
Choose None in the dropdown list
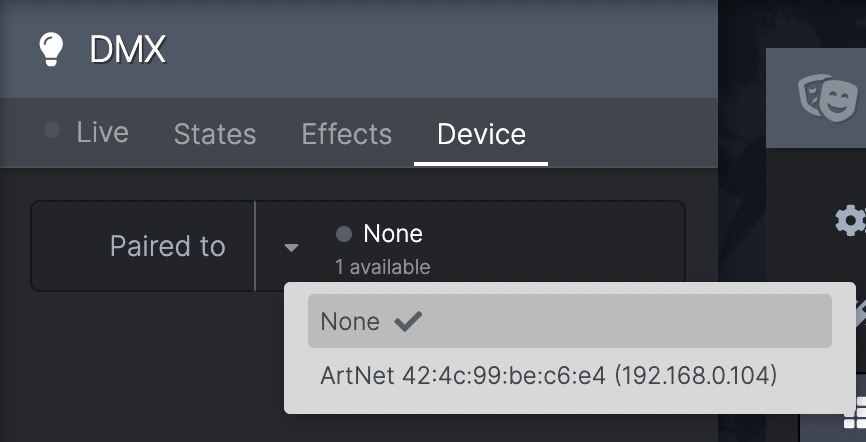pos(569,321)
